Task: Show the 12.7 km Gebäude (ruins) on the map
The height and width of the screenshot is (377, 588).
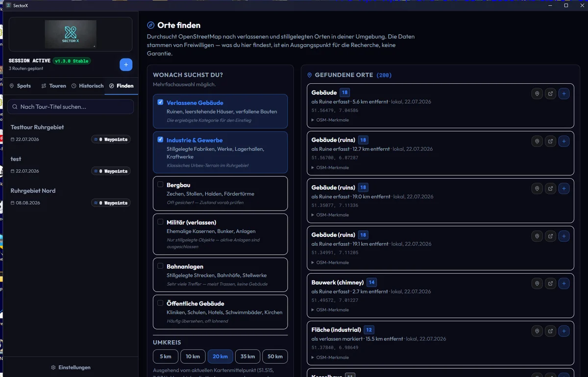Action: click(x=537, y=141)
